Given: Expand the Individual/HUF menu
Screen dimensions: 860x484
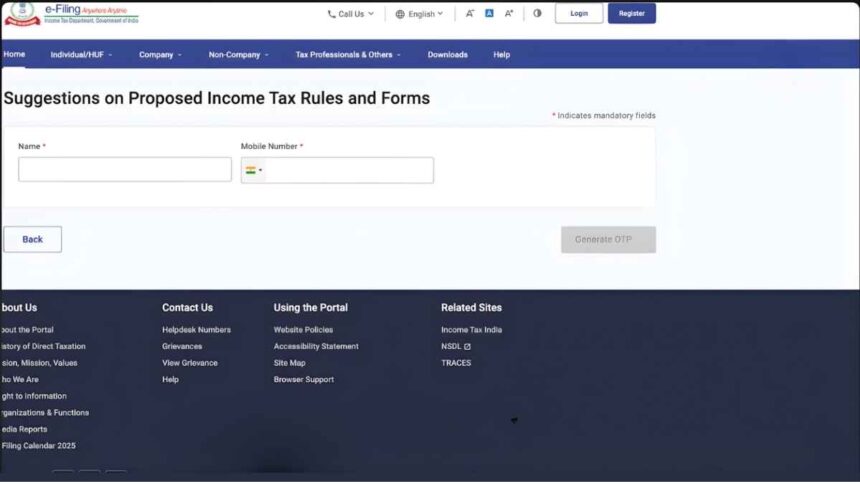Looking at the screenshot, I should pos(81,55).
